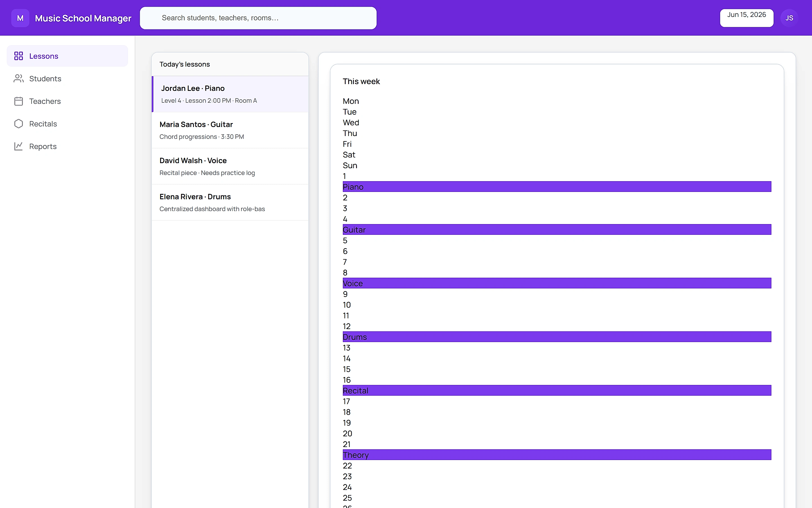
Task: Open the Elena Rivera · Drums lesson
Action: coord(230,203)
